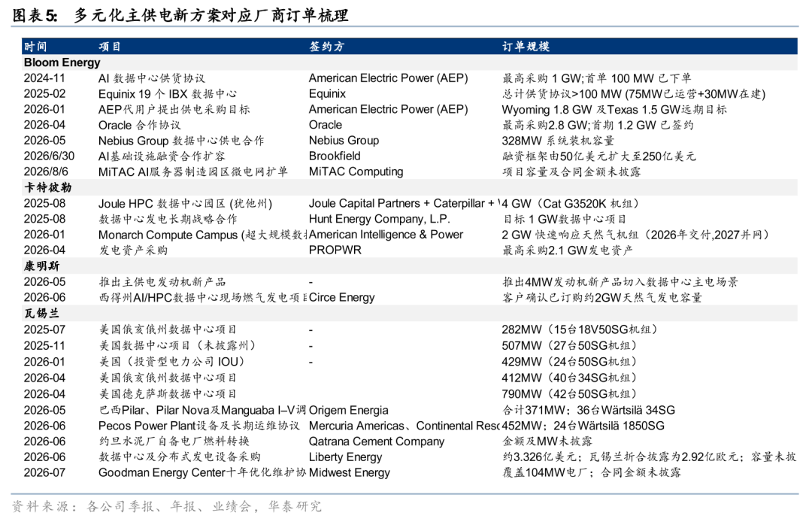Click '推出主供电发动机新产品' project cell

click(x=162, y=282)
